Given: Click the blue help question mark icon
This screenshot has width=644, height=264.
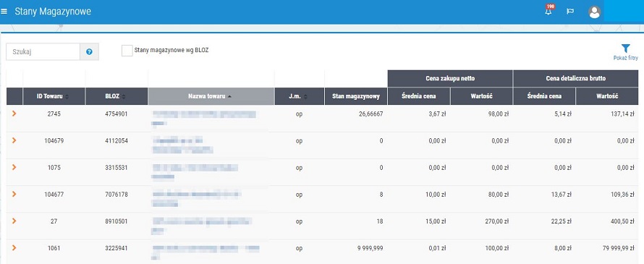Looking at the screenshot, I should point(89,52).
